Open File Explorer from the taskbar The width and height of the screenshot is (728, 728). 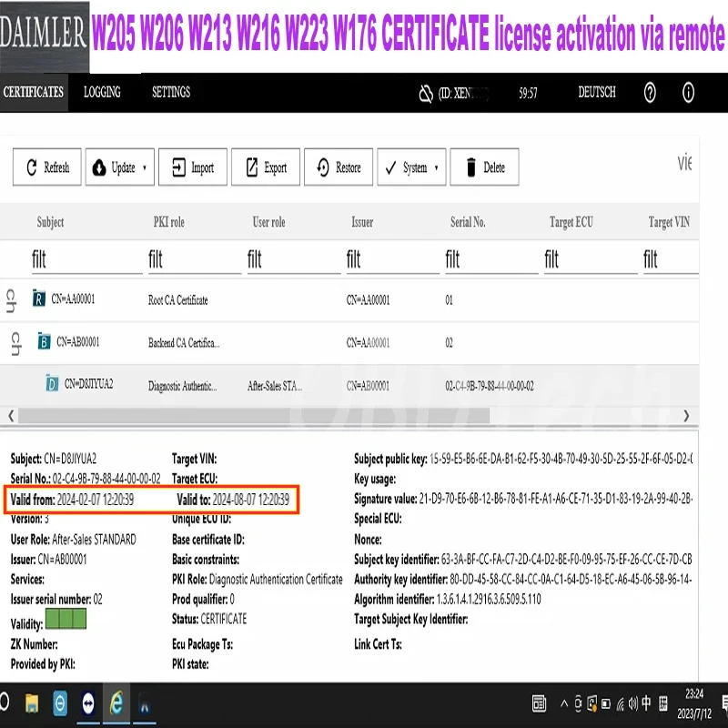coord(32,703)
